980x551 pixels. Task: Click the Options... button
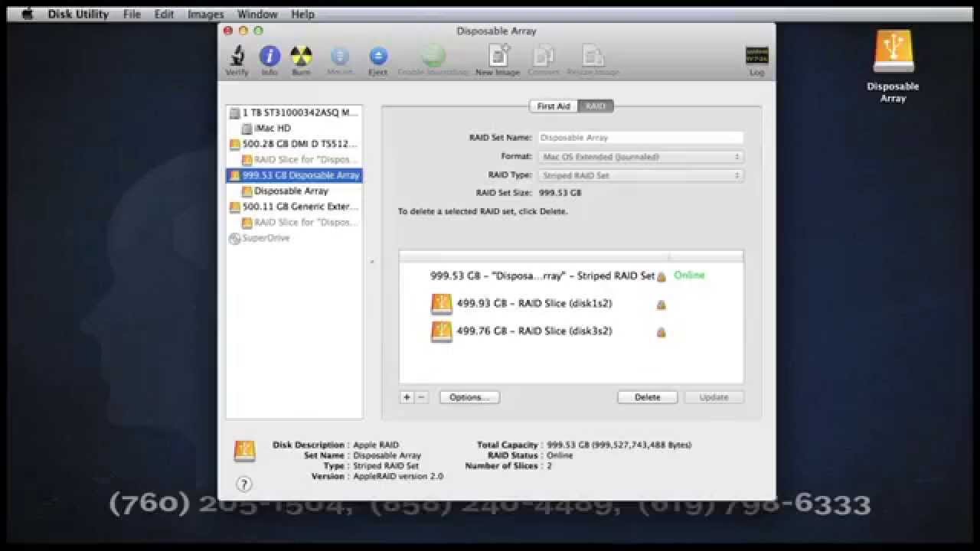tap(469, 397)
